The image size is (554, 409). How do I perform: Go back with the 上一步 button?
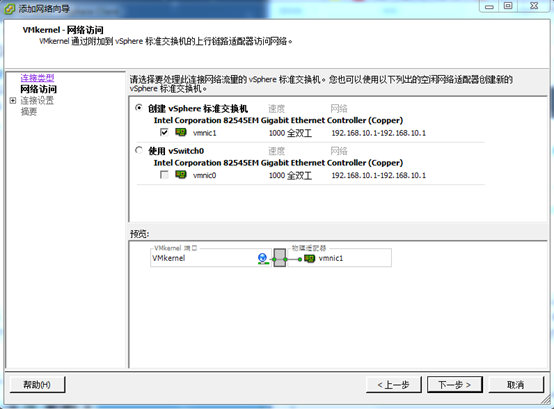(394, 384)
